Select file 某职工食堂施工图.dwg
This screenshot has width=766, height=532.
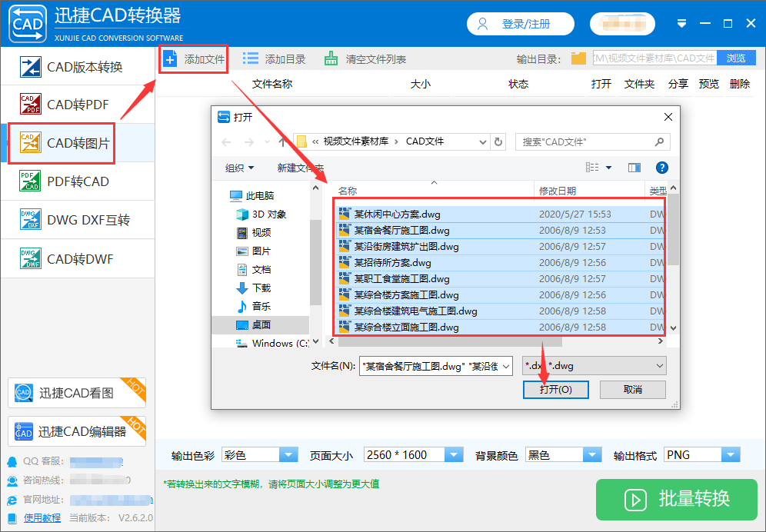[x=500, y=278]
